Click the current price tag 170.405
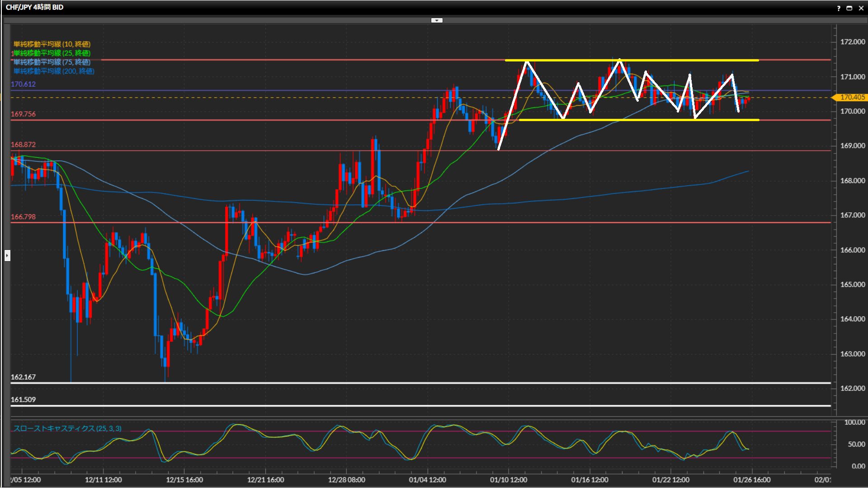The width and height of the screenshot is (868, 488). 852,97
